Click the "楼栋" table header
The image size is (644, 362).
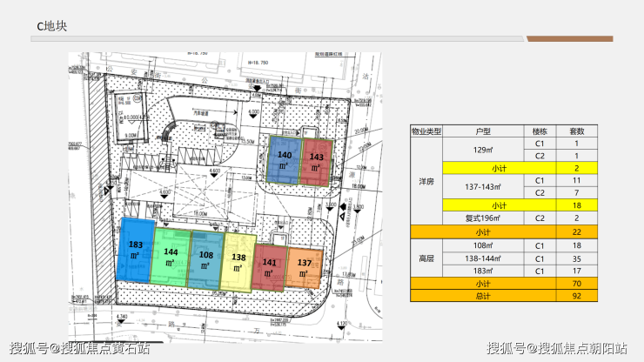coord(540,131)
